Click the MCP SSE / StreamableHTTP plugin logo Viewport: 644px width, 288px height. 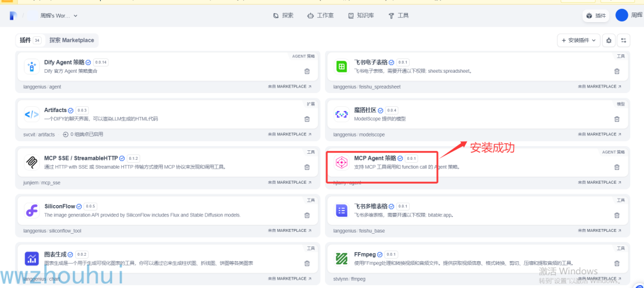pos(32,163)
